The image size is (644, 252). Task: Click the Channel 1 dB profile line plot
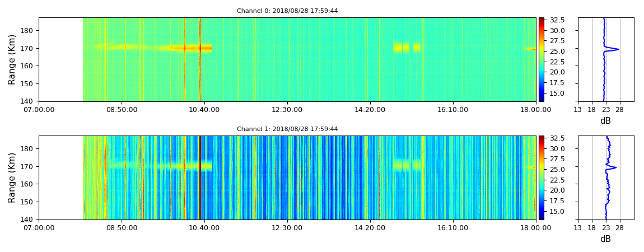tap(606, 178)
